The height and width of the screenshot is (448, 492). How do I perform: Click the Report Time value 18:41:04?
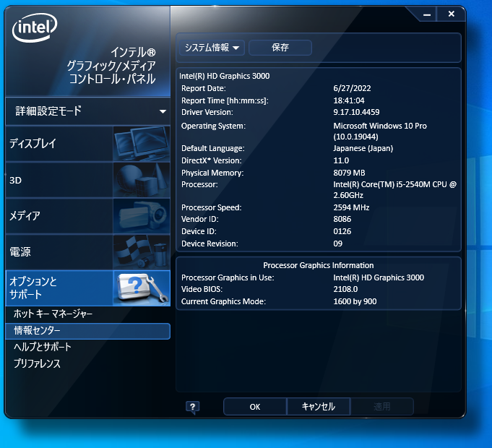(349, 100)
